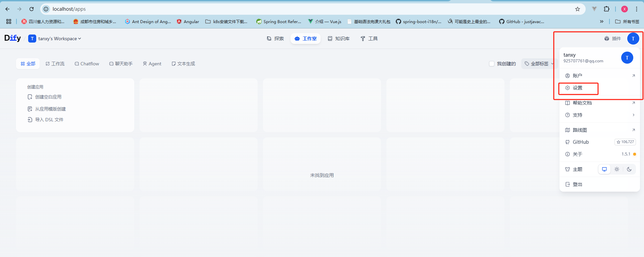Viewport: 644px width, 257px height.
Task: Click 从应用模版创建
Action: point(47,109)
